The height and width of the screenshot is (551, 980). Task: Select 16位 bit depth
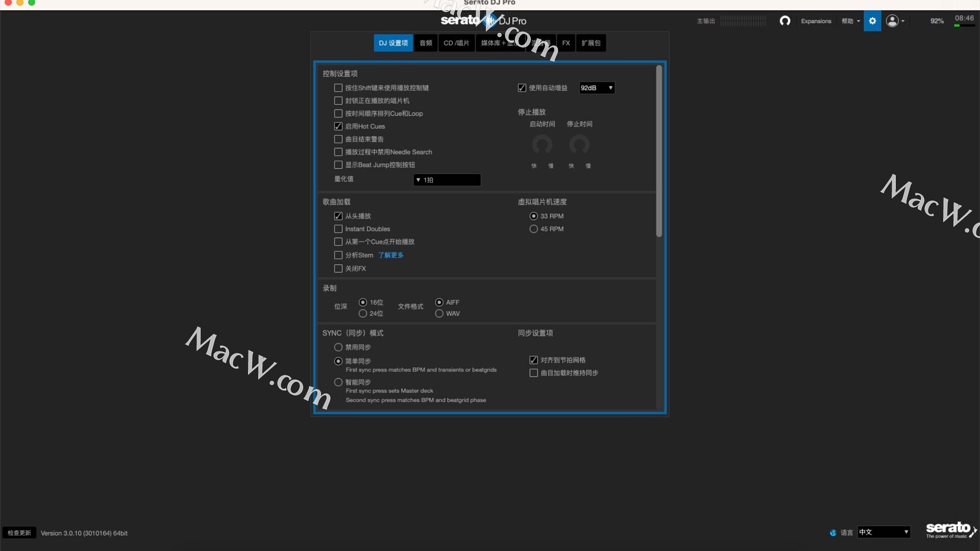362,302
